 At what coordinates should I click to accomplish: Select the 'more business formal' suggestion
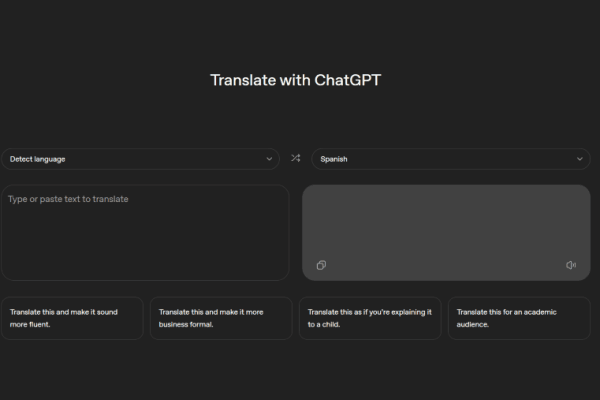[x=221, y=318]
